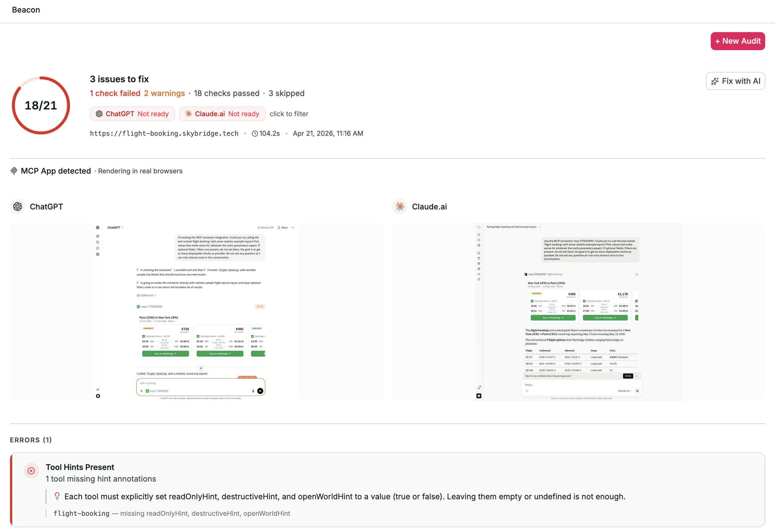Click the CSP off badge

(x=260, y=307)
